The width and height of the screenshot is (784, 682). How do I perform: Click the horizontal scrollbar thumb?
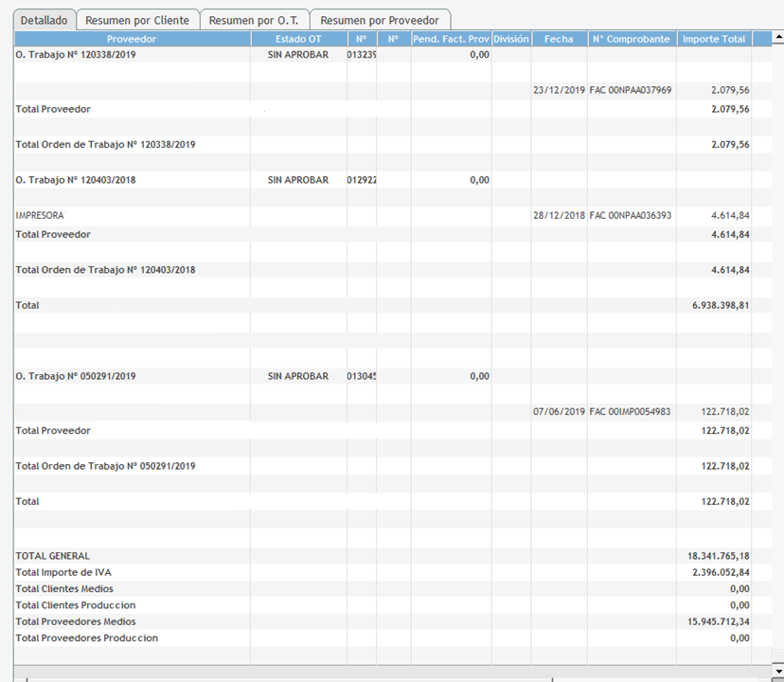289,677
